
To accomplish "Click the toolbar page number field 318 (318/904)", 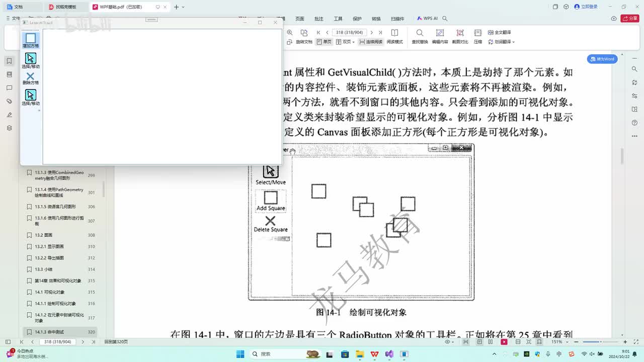I will click(349, 33).
